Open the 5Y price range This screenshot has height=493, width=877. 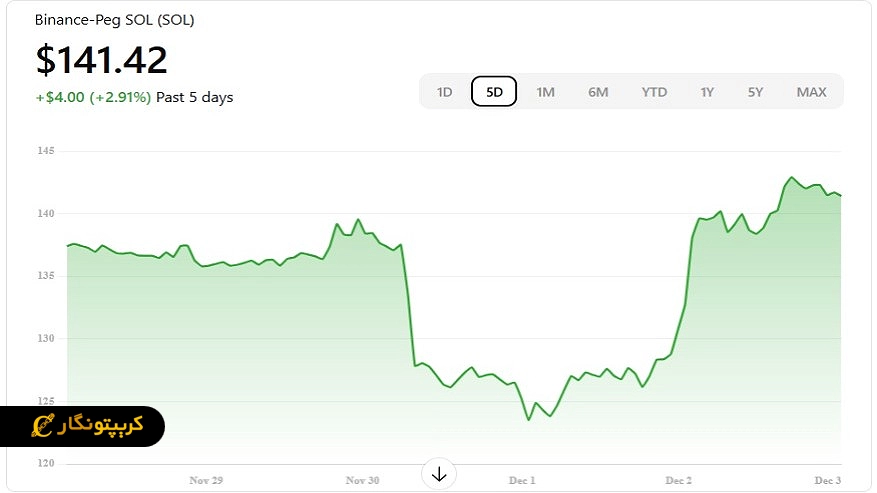[x=755, y=92]
